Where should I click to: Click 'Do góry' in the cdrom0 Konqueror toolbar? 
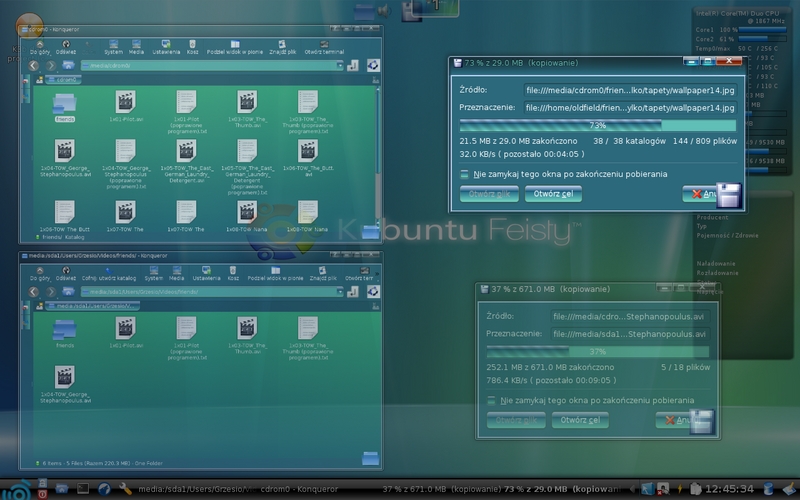tap(40, 47)
